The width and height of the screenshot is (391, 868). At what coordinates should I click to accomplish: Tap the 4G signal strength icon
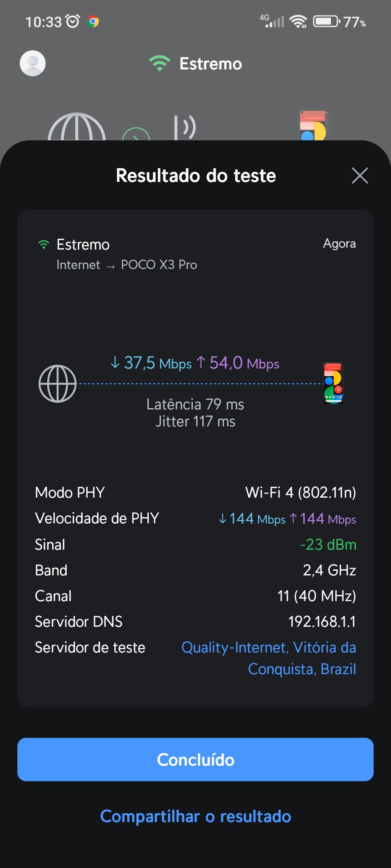pyautogui.click(x=272, y=21)
